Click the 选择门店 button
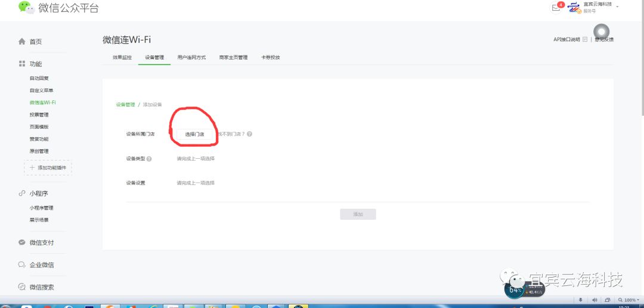 pos(194,134)
